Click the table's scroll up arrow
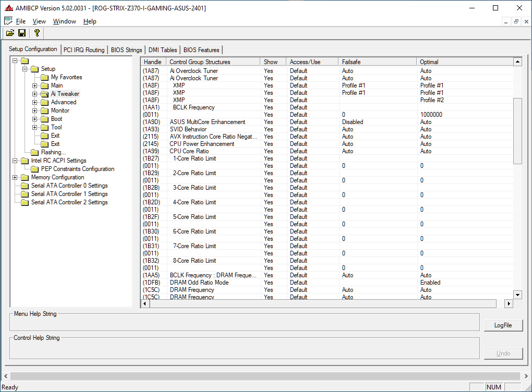Image resolution: width=532 pixels, height=392 pixels. click(x=517, y=62)
